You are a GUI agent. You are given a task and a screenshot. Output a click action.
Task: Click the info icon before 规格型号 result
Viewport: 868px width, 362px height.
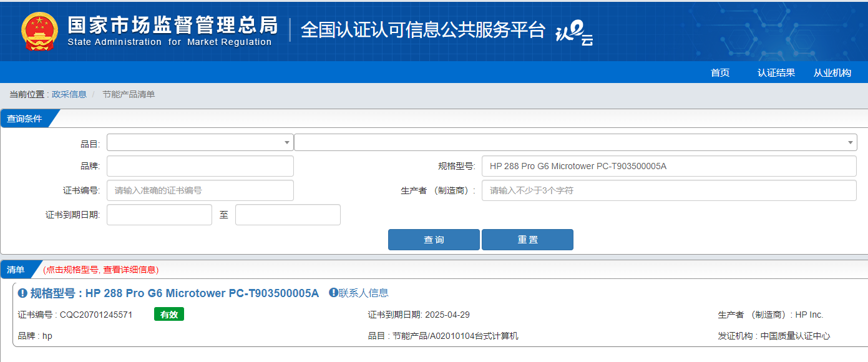pyautogui.click(x=22, y=293)
